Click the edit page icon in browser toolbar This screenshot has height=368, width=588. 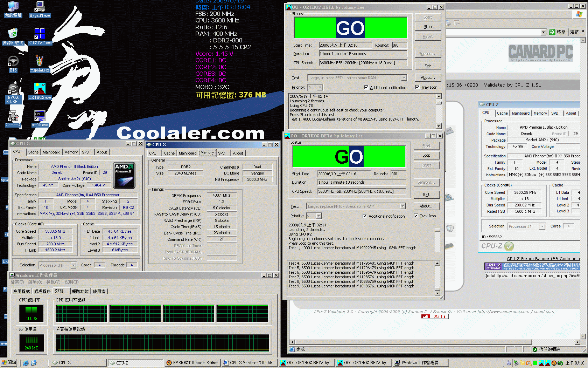(x=457, y=23)
